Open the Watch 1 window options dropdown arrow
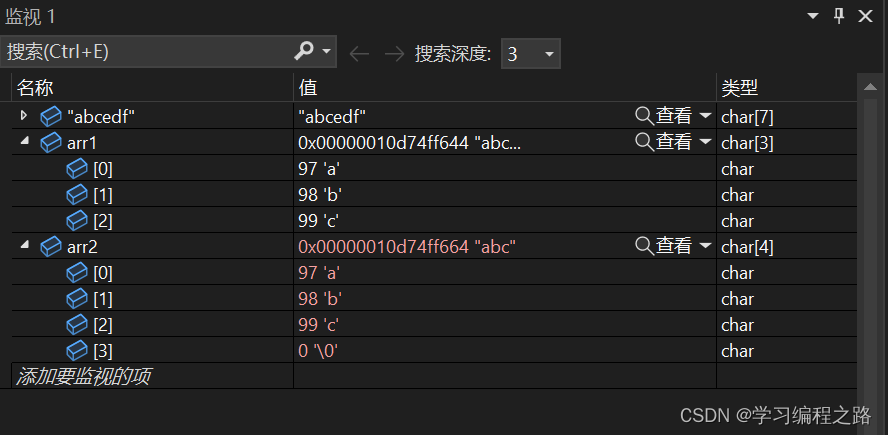The image size is (888, 435). point(813,16)
